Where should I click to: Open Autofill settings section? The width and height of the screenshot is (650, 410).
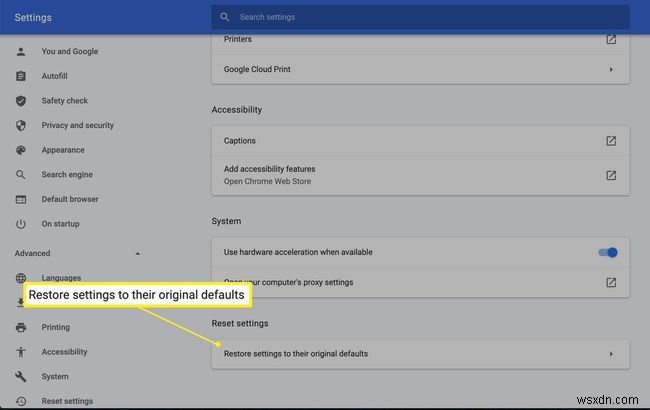point(54,76)
